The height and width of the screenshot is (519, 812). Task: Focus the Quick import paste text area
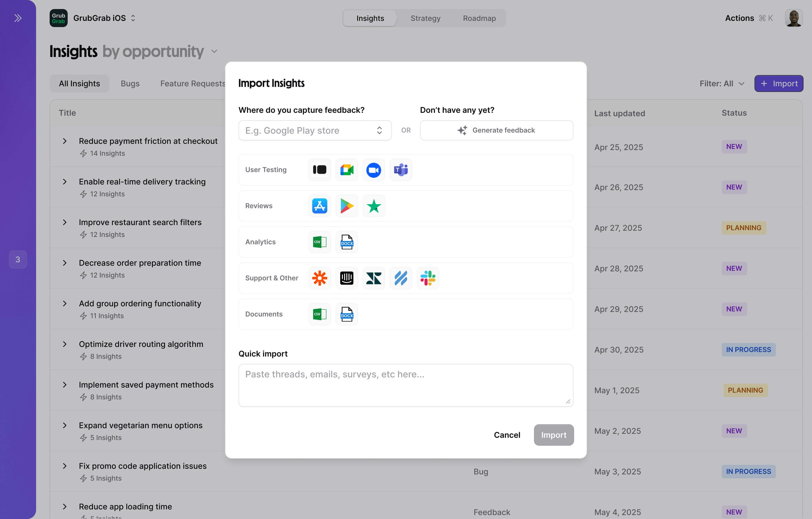pos(406,385)
